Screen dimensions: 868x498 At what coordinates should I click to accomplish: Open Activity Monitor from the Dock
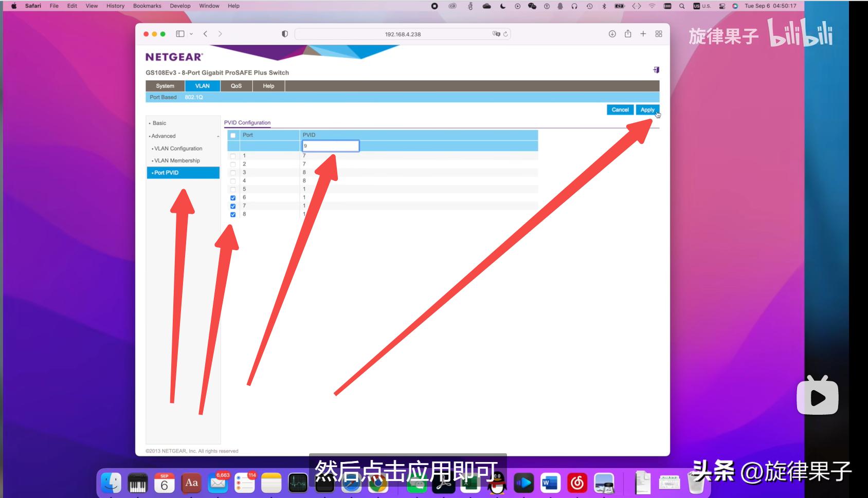coord(298,483)
